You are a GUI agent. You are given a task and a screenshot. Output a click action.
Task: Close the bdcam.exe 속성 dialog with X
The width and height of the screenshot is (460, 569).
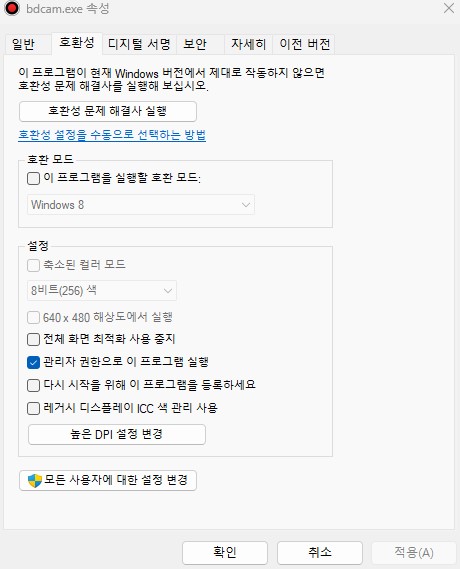pos(449,8)
